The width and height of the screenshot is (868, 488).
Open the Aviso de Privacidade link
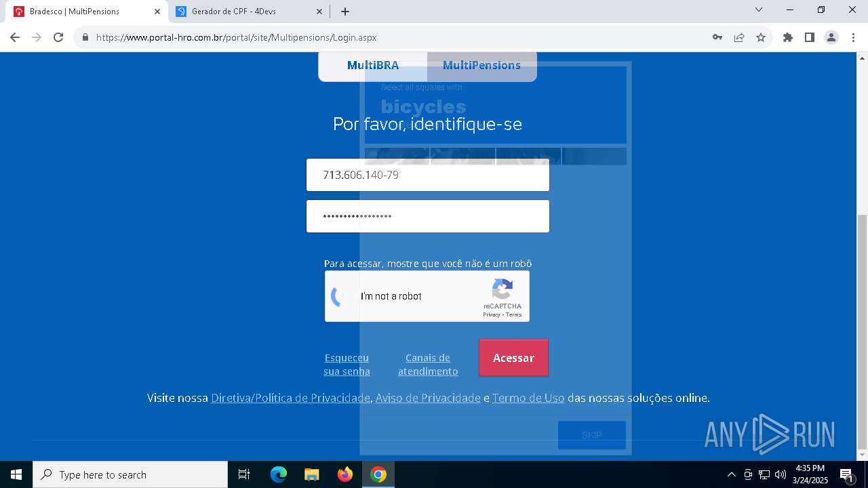[428, 398]
